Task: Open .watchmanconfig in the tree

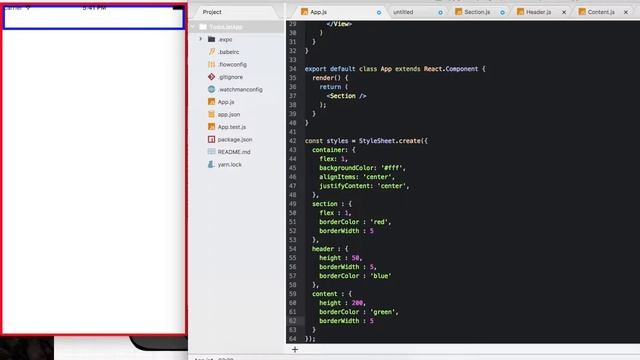Action: point(240,89)
